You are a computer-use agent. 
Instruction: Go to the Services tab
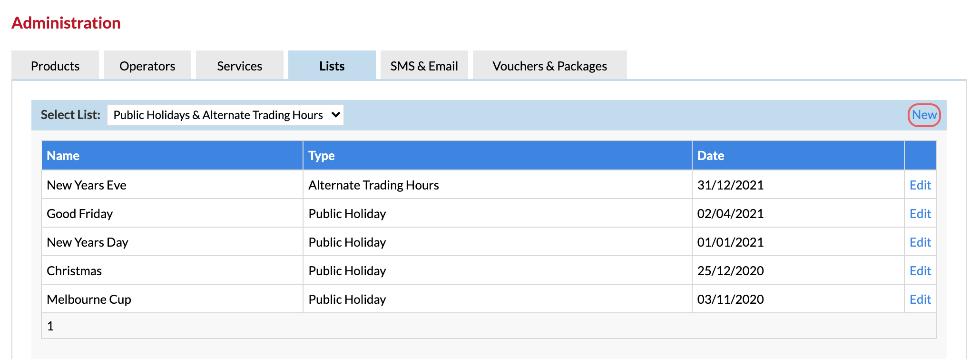pos(239,66)
